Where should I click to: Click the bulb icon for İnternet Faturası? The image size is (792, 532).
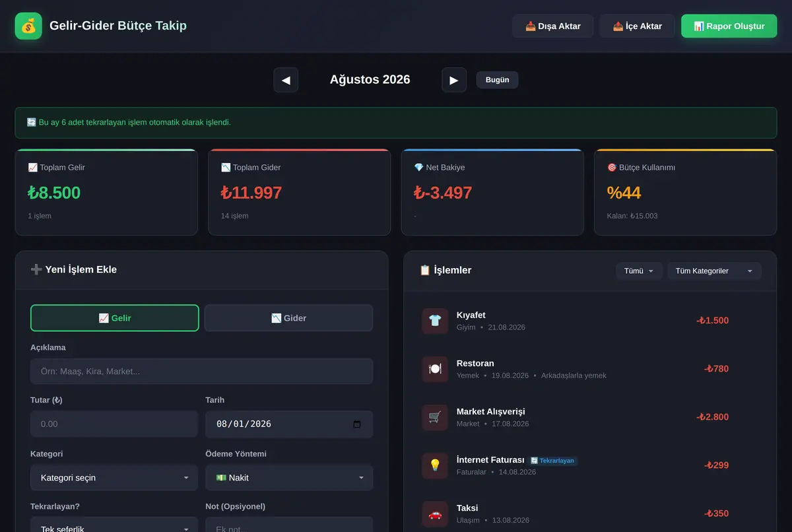point(435,465)
